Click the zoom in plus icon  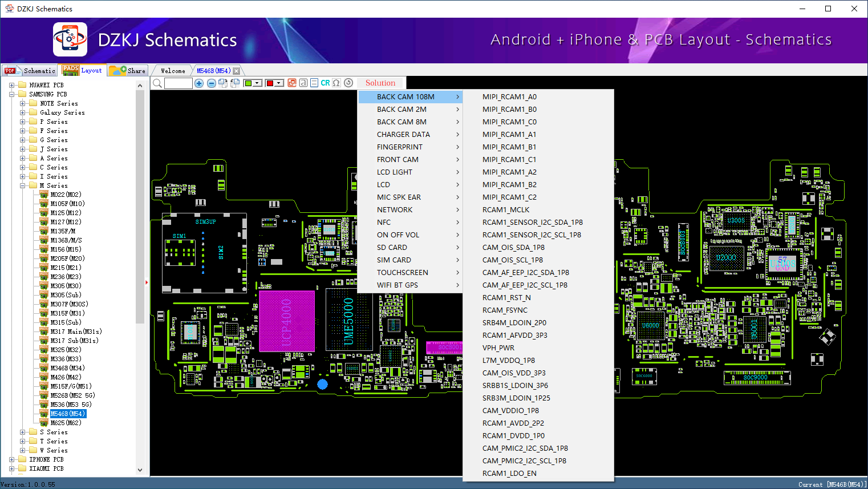(199, 83)
